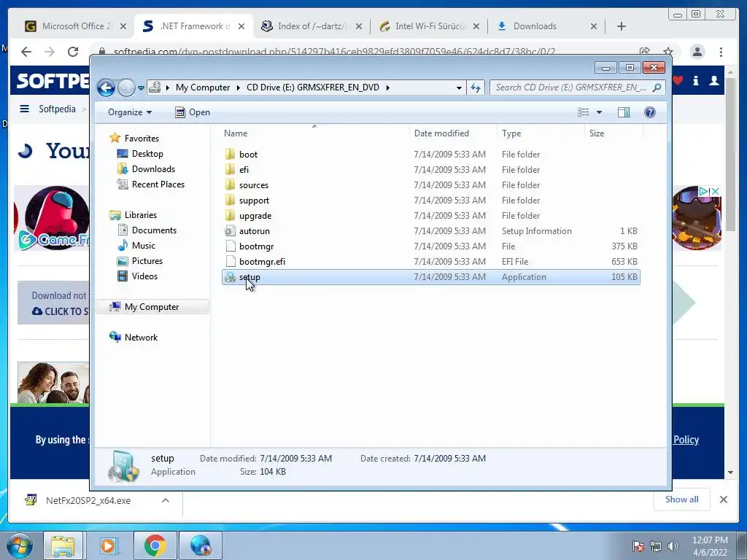Click Show all downloads button
747x560 pixels.
click(682, 499)
